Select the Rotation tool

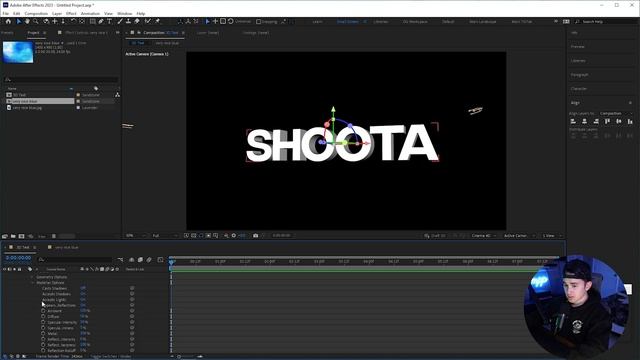point(73,21)
